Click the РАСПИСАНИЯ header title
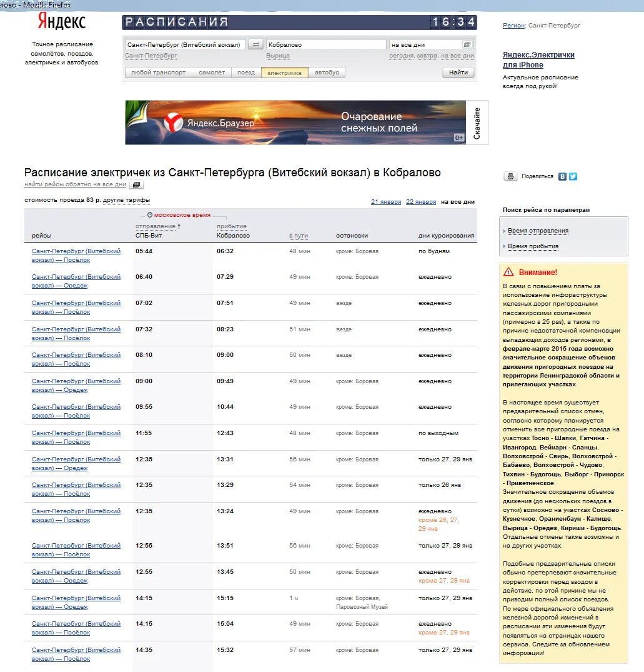Screen dimensions: 644x672 pos(176,22)
